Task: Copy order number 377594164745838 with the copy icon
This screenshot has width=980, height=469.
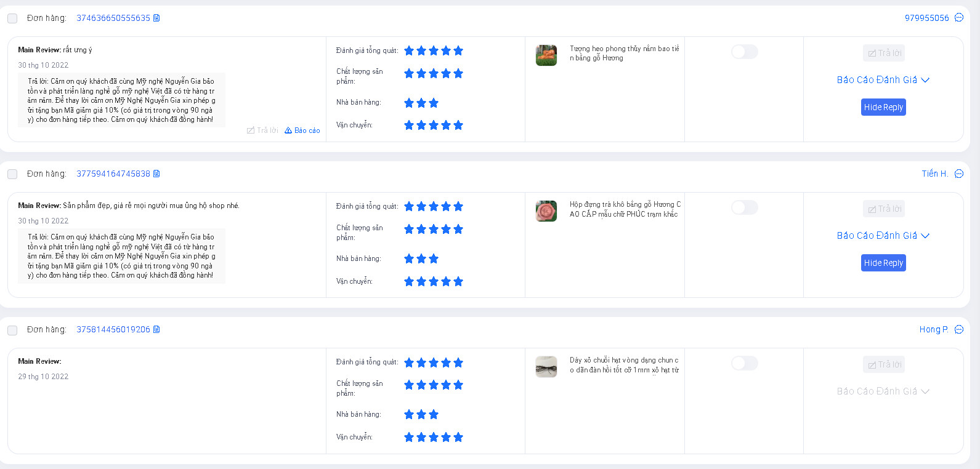Action: [x=156, y=174]
